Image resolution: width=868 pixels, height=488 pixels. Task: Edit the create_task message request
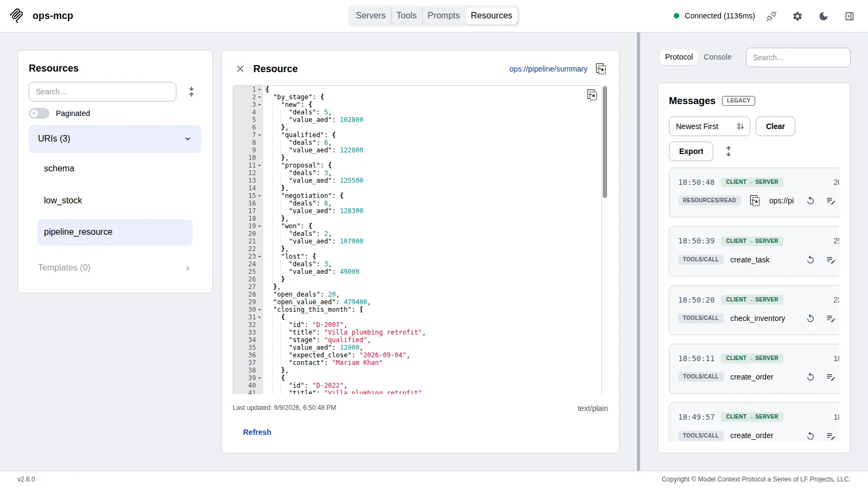coord(831,260)
